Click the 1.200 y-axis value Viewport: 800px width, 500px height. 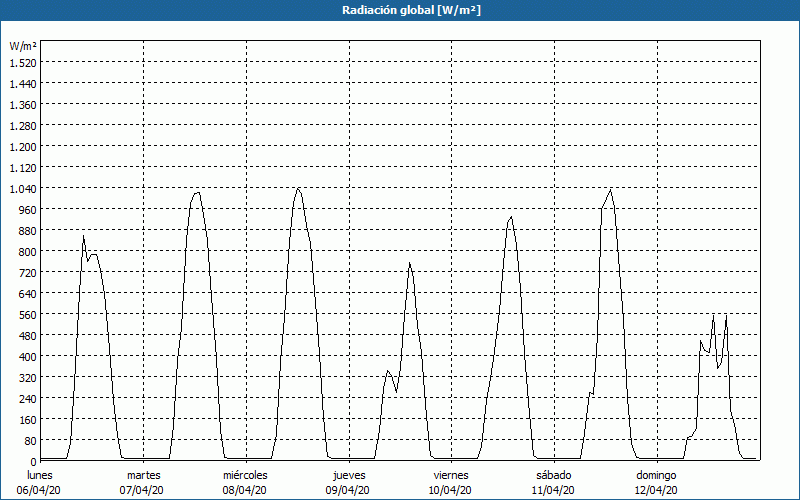click(23, 146)
